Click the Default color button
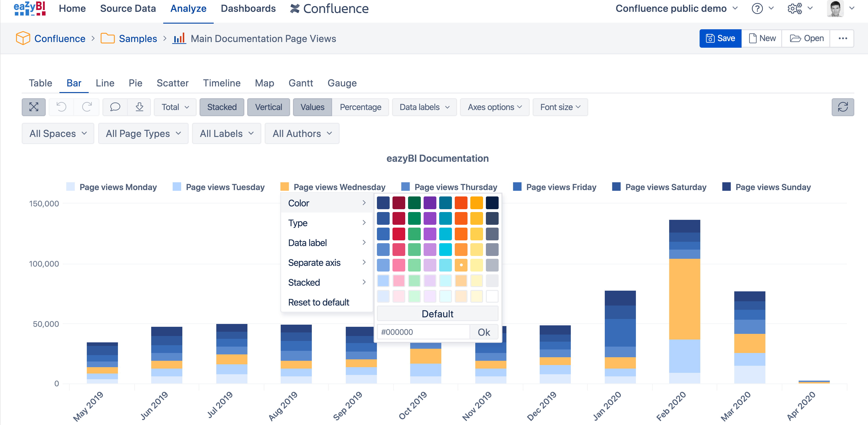The width and height of the screenshot is (868, 425). click(x=437, y=314)
